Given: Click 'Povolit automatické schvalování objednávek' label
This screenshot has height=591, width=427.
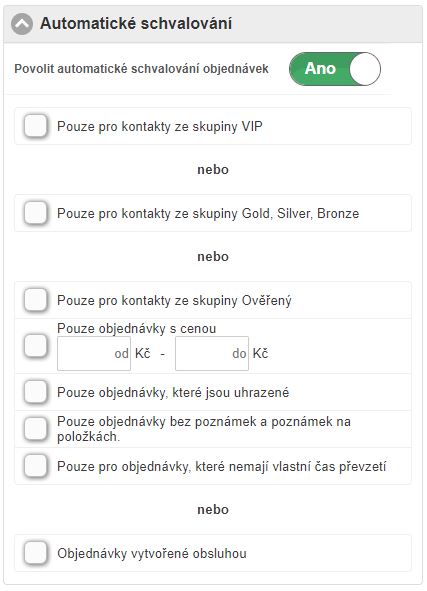Looking at the screenshot, I should pos(141,69).
